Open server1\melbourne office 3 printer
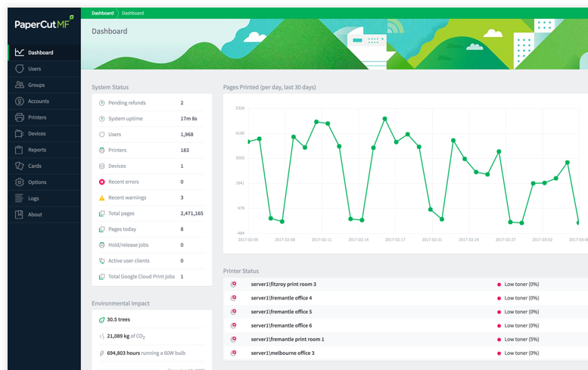Image resolution: width=588 pixels, height=370 pixels. (x=283, y=353)
